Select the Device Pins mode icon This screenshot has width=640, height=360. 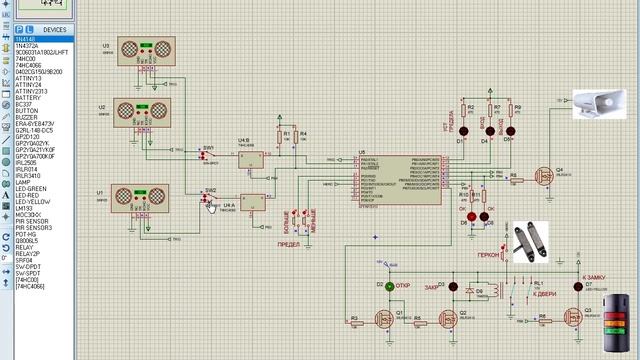[x=6, y=72]
